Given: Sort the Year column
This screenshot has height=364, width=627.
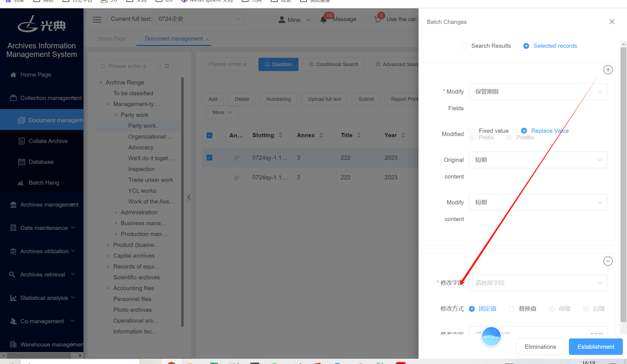Looking at the screenshot, I should (x=403, y=135).
